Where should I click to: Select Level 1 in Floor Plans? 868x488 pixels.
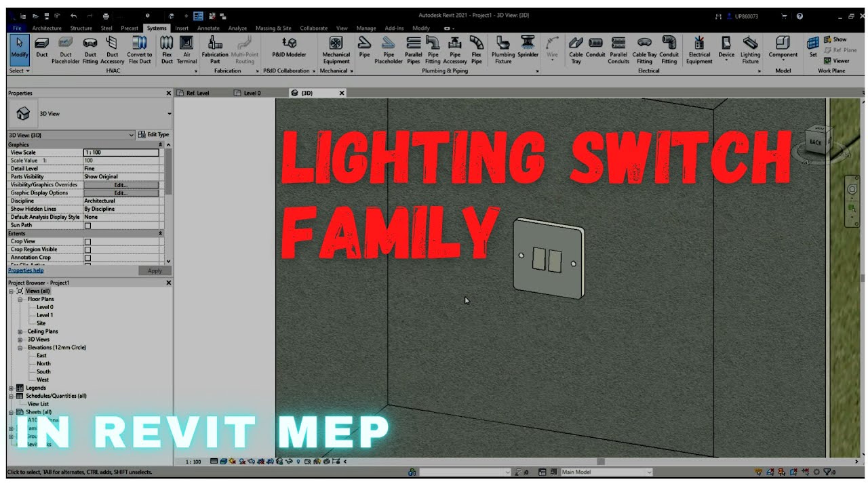tap(45, 315)
